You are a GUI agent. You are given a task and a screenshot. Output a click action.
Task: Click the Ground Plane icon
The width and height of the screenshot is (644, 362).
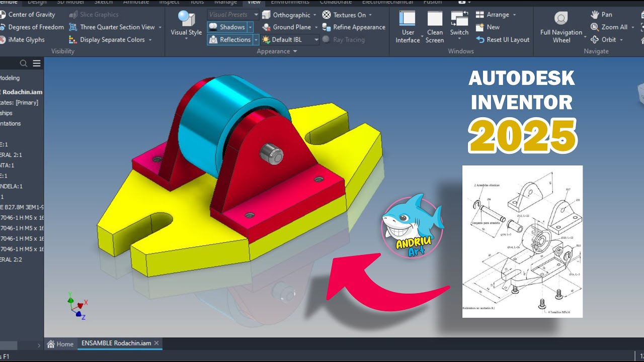(266, 27)
